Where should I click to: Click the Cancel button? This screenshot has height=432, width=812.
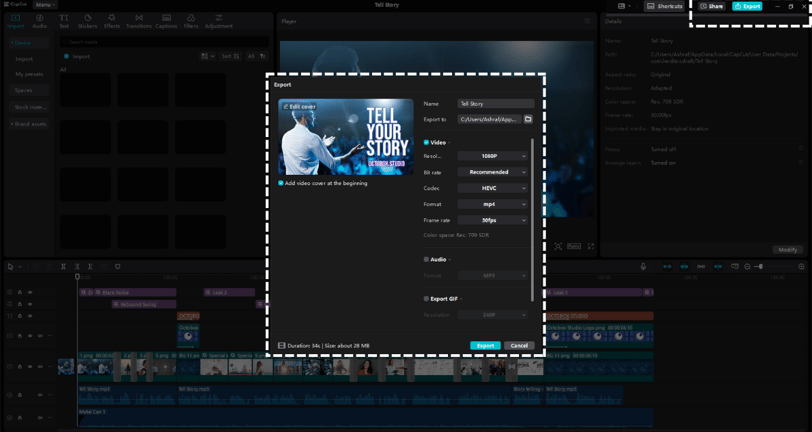519,345
